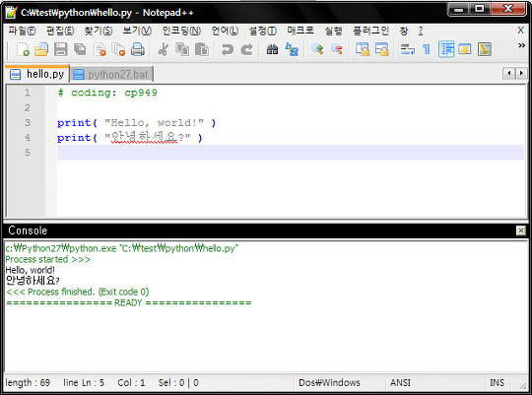The image size is (532, 395).
Task: Open the 매크로 menu
Action: coord(300,31)
